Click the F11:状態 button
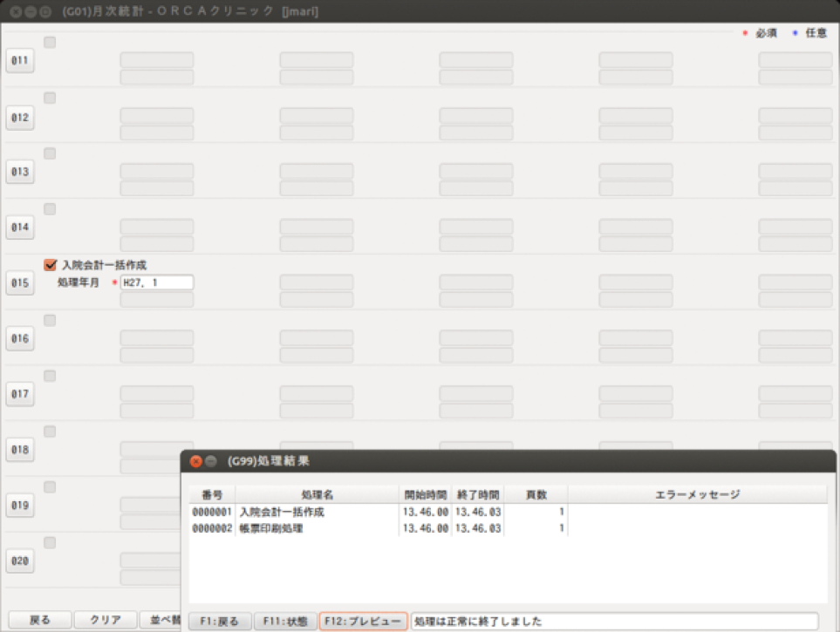This screenshot has width=840, height=632. coord(285,621)
